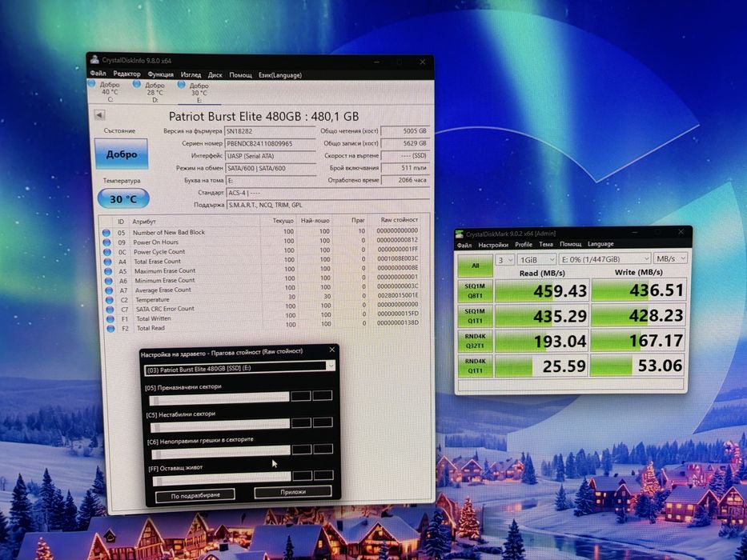Open the Език(Language) menu in CrystalDiskInfo

click(x=280, y=75)
